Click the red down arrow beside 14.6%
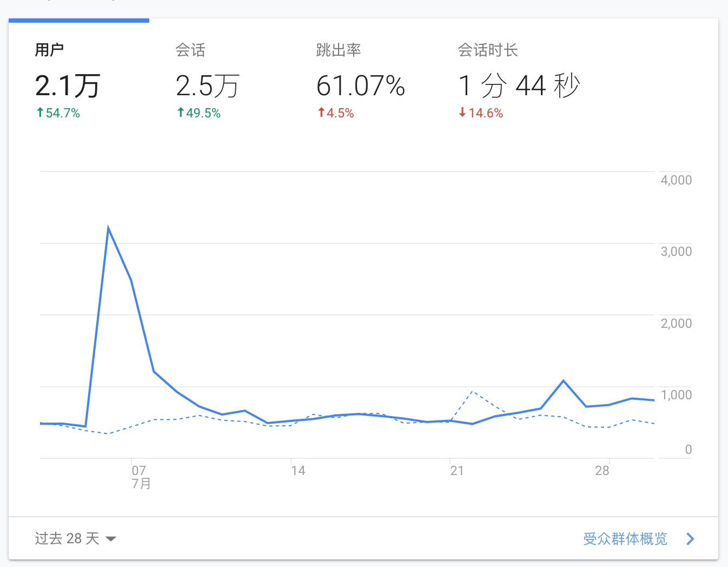728x567 pixels. tap(461, 113)
